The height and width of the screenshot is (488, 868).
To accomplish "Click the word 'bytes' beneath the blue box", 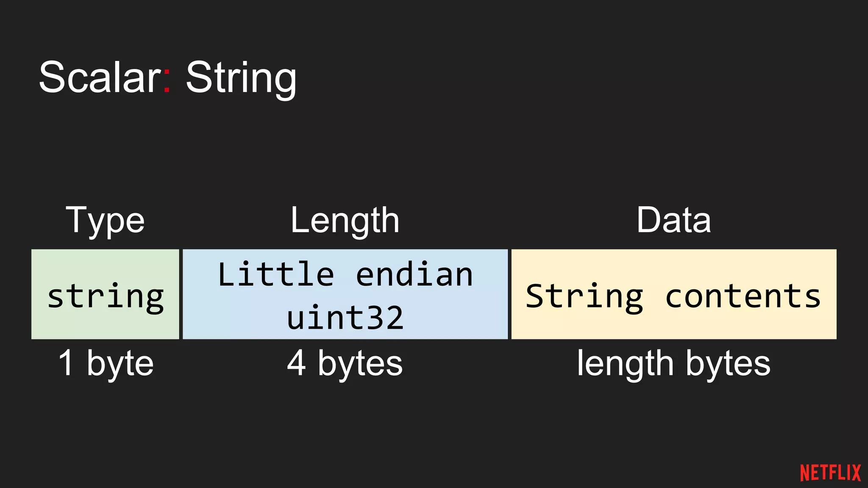I will [360, 363].
